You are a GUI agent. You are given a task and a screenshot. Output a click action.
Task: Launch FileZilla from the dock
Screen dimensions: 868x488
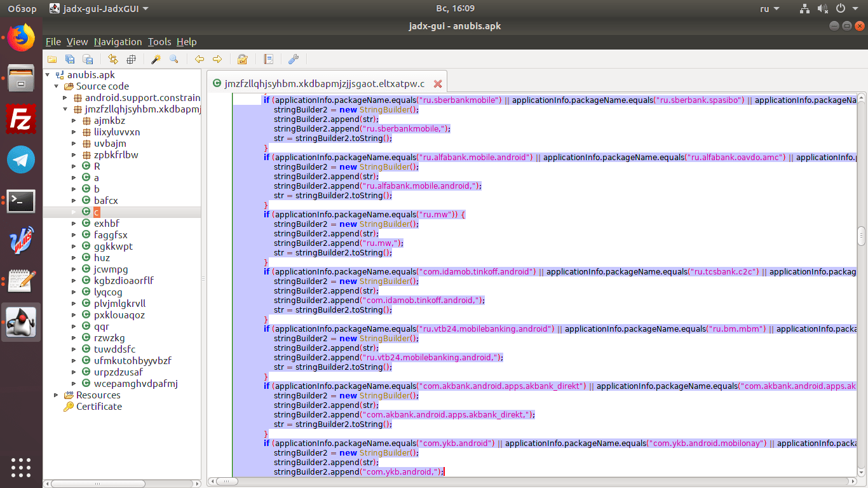[x=21, y=119]
